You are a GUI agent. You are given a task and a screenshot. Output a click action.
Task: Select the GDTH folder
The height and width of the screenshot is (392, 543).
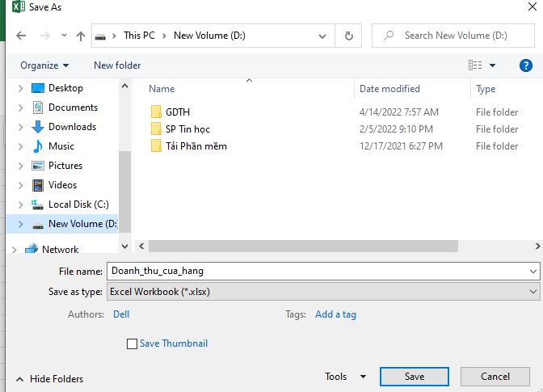tap(177, 112)
